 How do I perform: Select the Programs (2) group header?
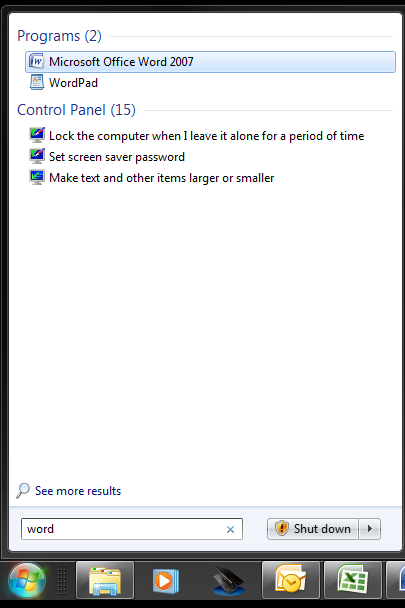pyautogui.click(x=59, y=36)
